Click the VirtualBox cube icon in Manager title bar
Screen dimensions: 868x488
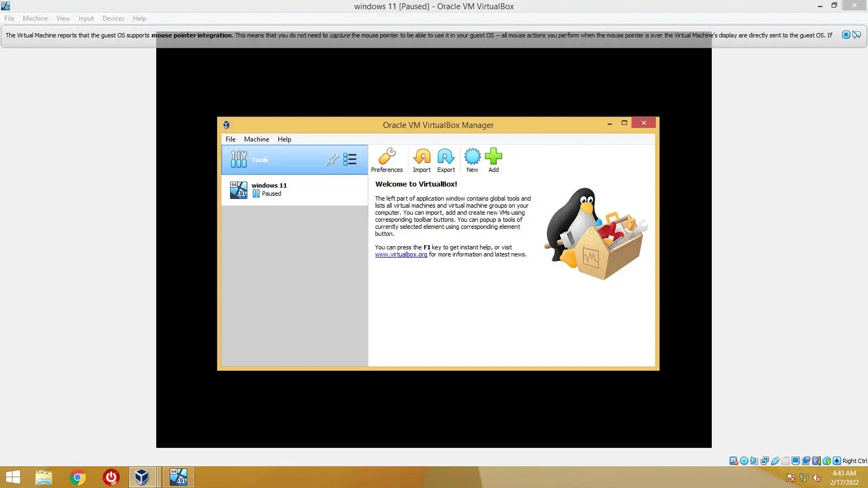coord(226,125)
